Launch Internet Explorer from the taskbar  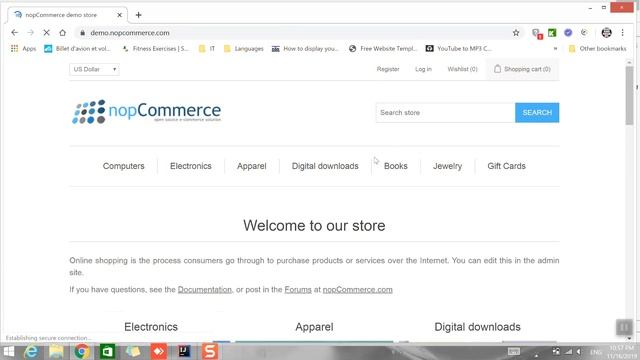tap(31, 351)
